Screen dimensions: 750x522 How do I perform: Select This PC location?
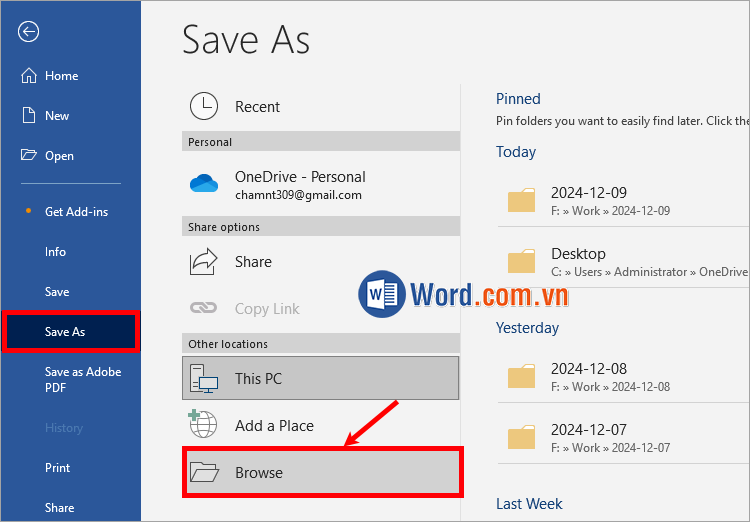320,378
